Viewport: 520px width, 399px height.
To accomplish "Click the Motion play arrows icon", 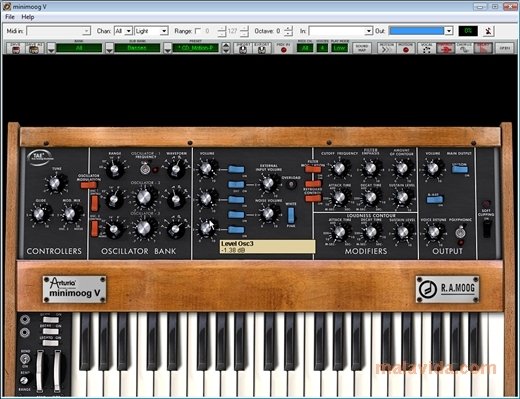I will [386, 49].
